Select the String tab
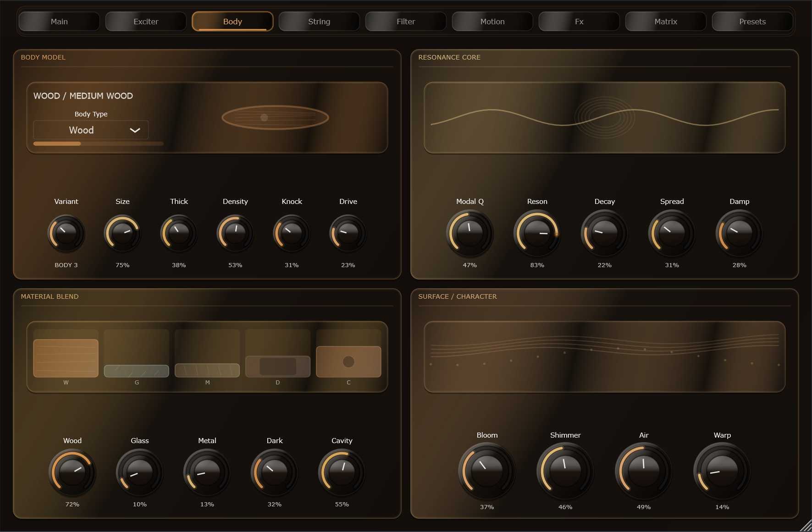The width and height of the screenshot is (812, 532). coord(319,22)
